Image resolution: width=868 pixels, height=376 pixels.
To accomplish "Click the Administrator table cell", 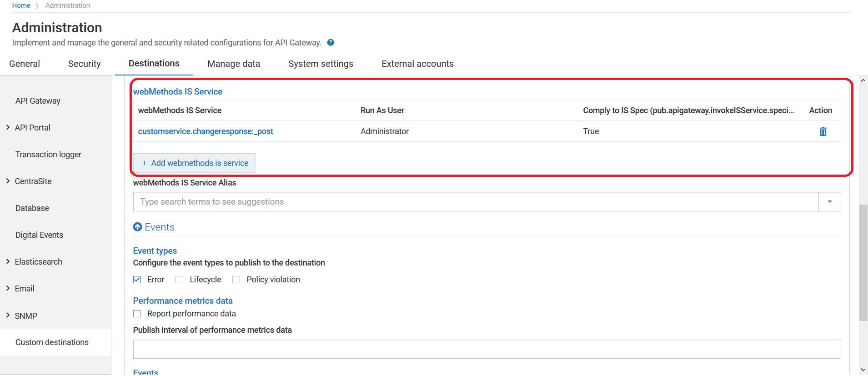I will point(385,131).
